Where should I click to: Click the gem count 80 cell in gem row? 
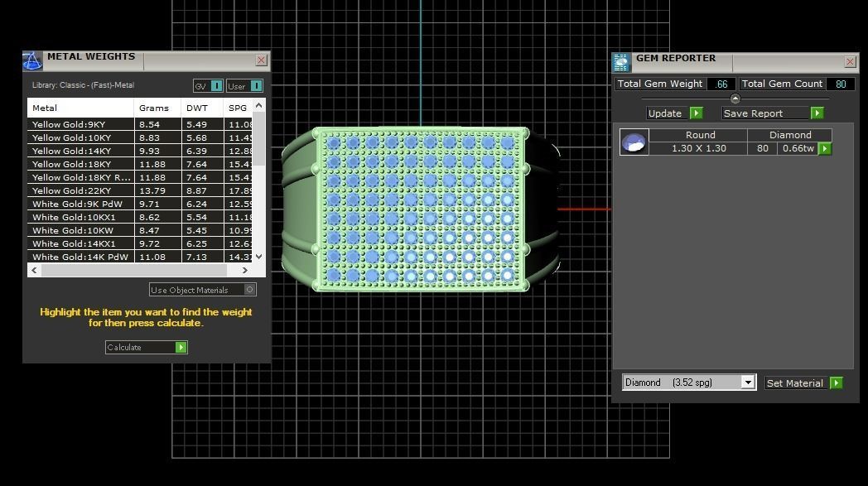762,148
